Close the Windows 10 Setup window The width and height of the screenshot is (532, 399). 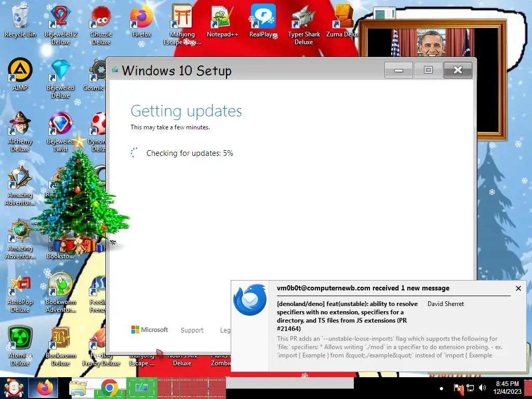(458, 70)
